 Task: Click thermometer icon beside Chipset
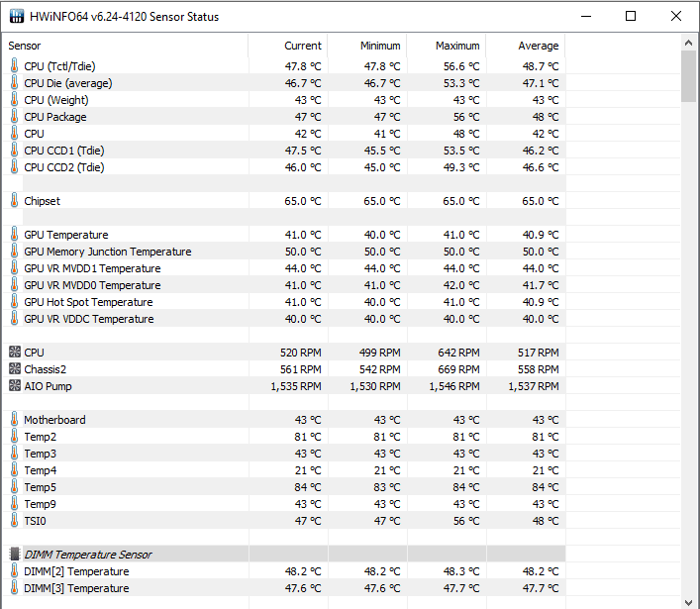14,201
